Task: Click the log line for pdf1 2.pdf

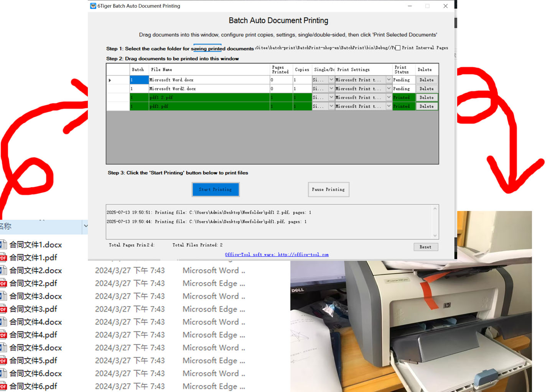Action: 209,212
